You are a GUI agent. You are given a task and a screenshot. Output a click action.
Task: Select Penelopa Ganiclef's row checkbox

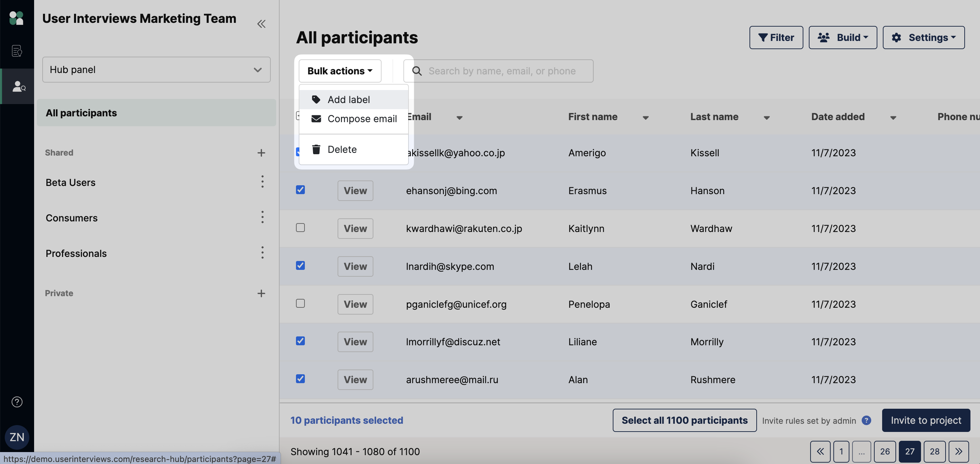coord(300,303)
